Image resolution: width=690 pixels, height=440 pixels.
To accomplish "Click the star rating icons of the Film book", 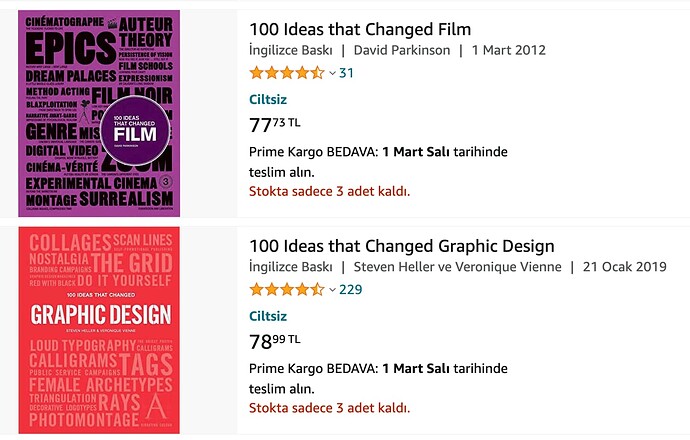I will [287, 73].
